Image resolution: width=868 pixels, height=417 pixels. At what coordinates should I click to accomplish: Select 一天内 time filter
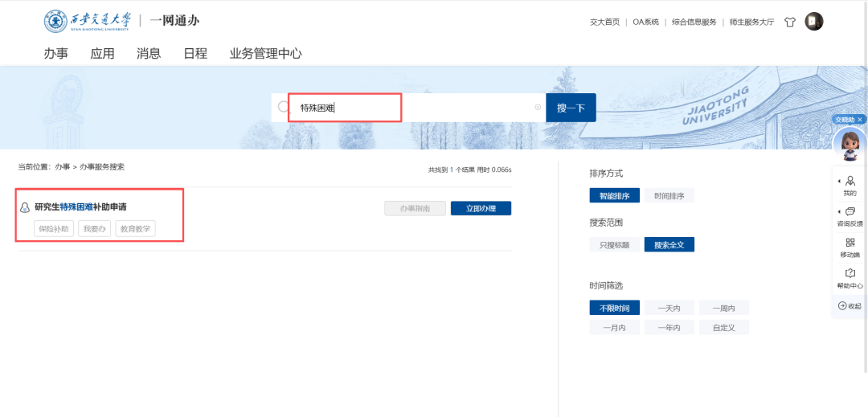click(x=669, y=308)
